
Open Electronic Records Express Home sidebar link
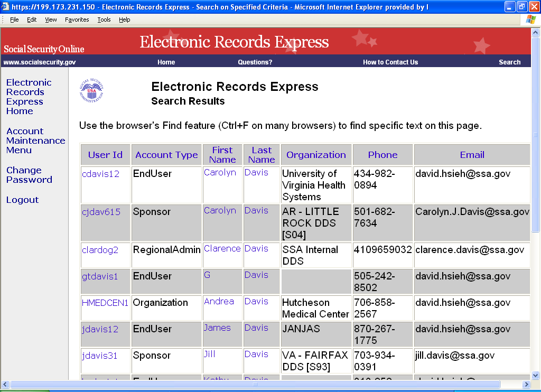click(x=29, y=97)
